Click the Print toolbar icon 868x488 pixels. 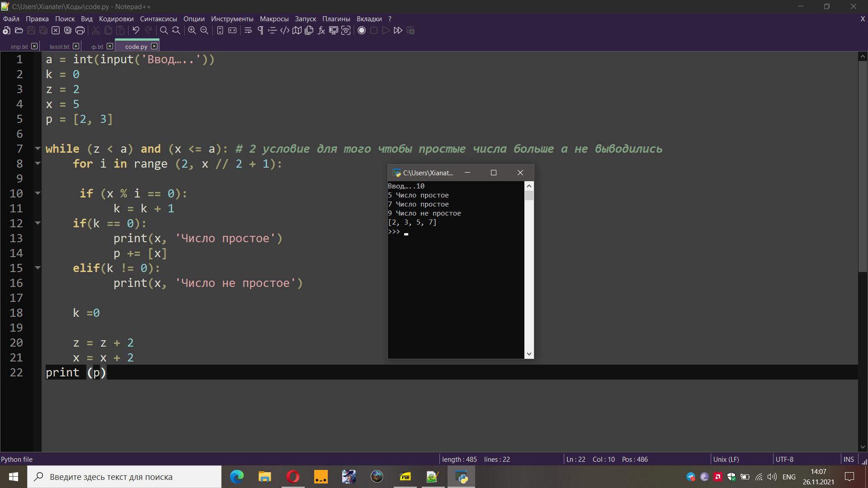[80, 30]
